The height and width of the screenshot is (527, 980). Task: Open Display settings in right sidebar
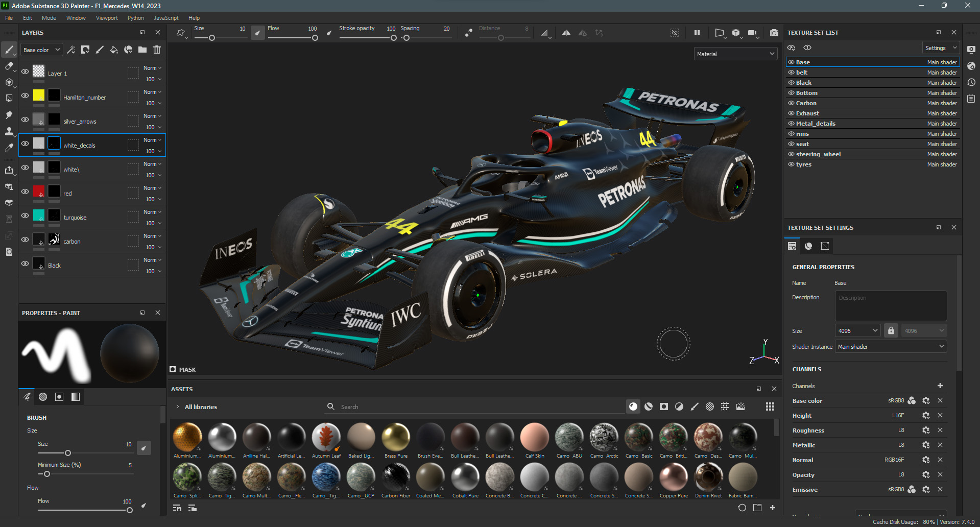[971, 50]
